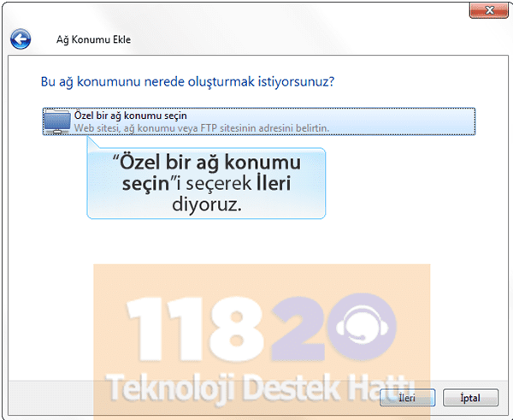Click heading "Bu ağ konumunu nerede oluşturmak istiyorsunuz?"
This screenshot has height=420, width=513.
pos(187,81)
